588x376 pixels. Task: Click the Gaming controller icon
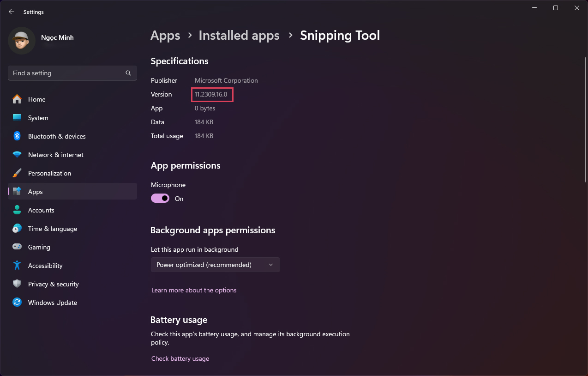coord(17,247)
